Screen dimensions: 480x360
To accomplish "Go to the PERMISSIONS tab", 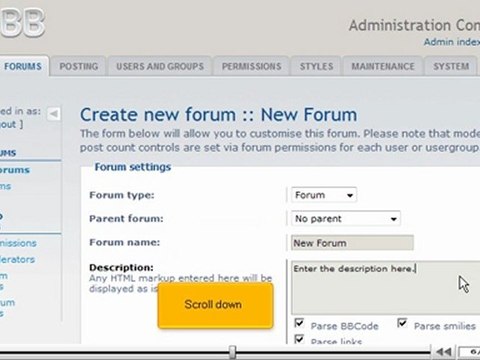I will pos(252,66).
